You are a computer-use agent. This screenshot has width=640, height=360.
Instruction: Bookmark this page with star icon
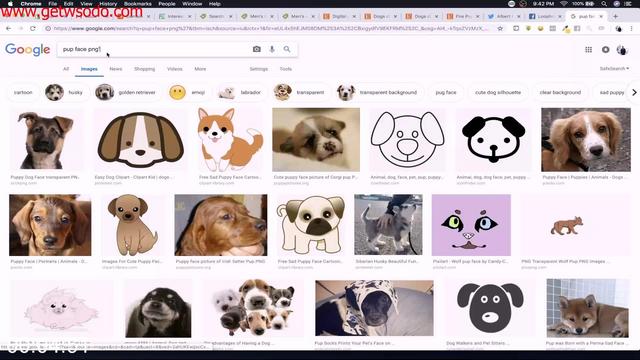[500, 28]
